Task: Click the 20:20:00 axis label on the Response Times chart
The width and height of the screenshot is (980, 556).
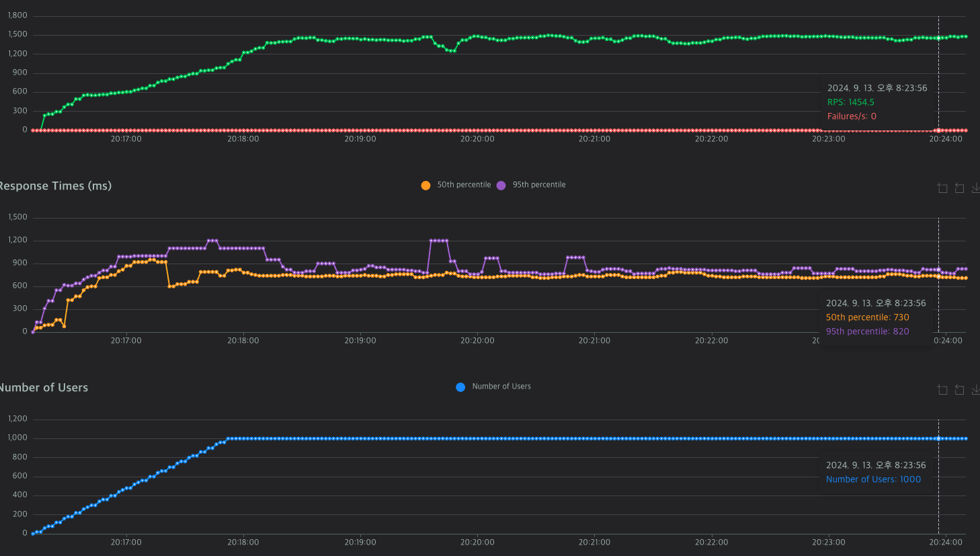Action: point(477,341)
